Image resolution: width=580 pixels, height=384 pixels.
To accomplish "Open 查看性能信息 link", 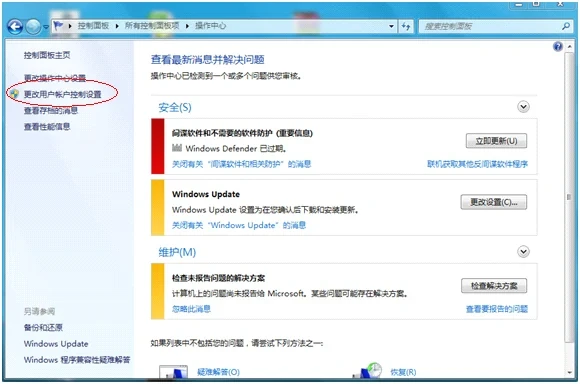I will pos(47,127).
